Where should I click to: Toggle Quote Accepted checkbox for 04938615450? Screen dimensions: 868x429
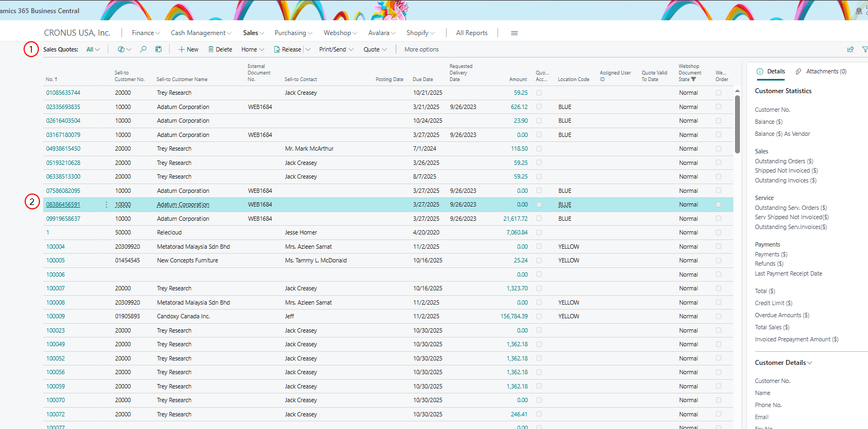point(539,148)
